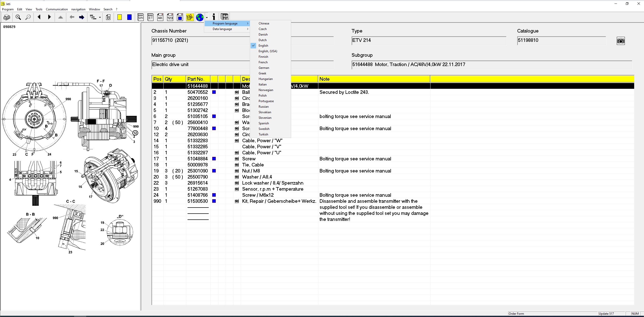Click the dark blue forward arrow icon
The image size is (644, 317).
[x=81, y=17]
